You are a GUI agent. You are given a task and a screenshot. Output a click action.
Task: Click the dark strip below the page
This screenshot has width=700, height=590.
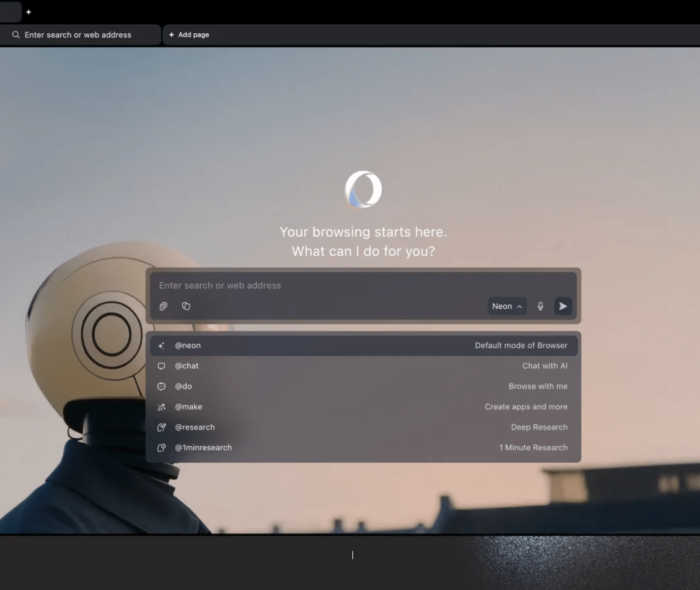pyautogui.click(x=222, y=561)
